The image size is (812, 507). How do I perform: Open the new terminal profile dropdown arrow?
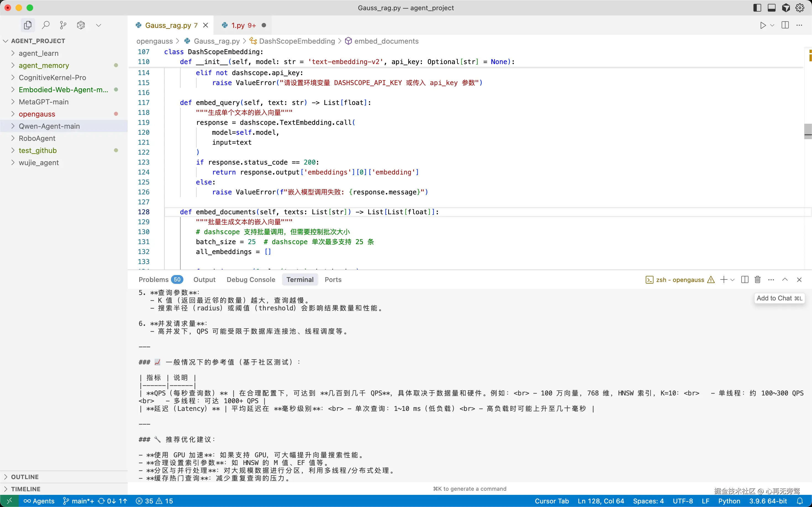point(732,280)
